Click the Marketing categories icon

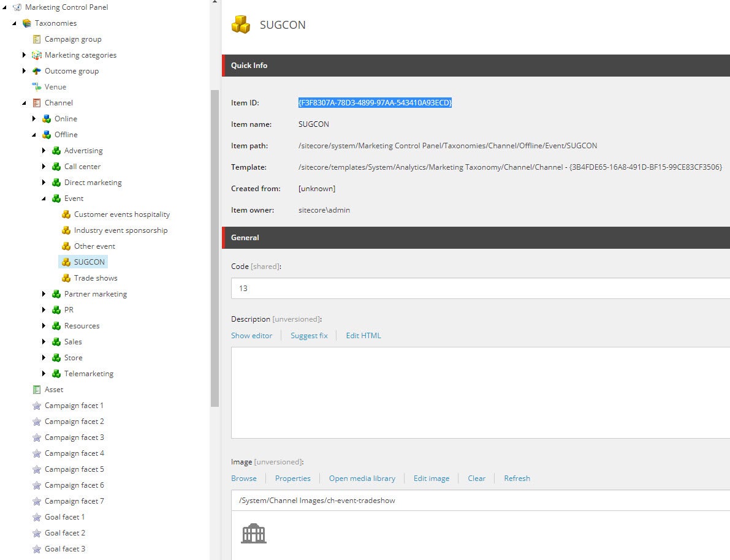(x=36, y=55)
